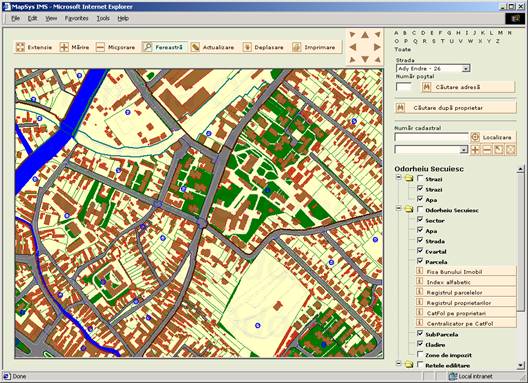Viewport: 528px width, 383px height.
Task: Activate the Mărire zoom-in tool
Action: pyautogui.click(x=75, y=47)
